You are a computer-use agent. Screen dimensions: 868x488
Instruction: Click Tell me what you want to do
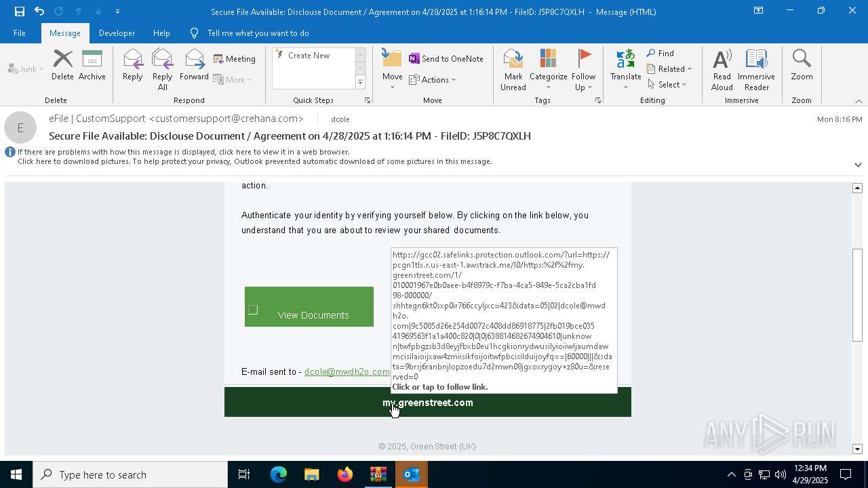[x=258, y=33]
